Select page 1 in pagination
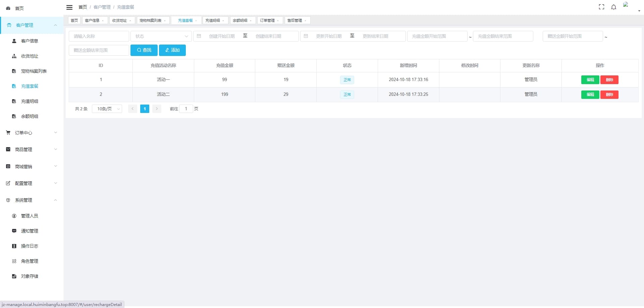 145,109
